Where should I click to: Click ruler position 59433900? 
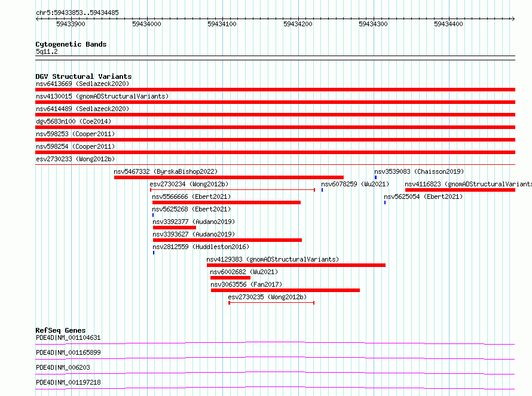pos(71,24)
